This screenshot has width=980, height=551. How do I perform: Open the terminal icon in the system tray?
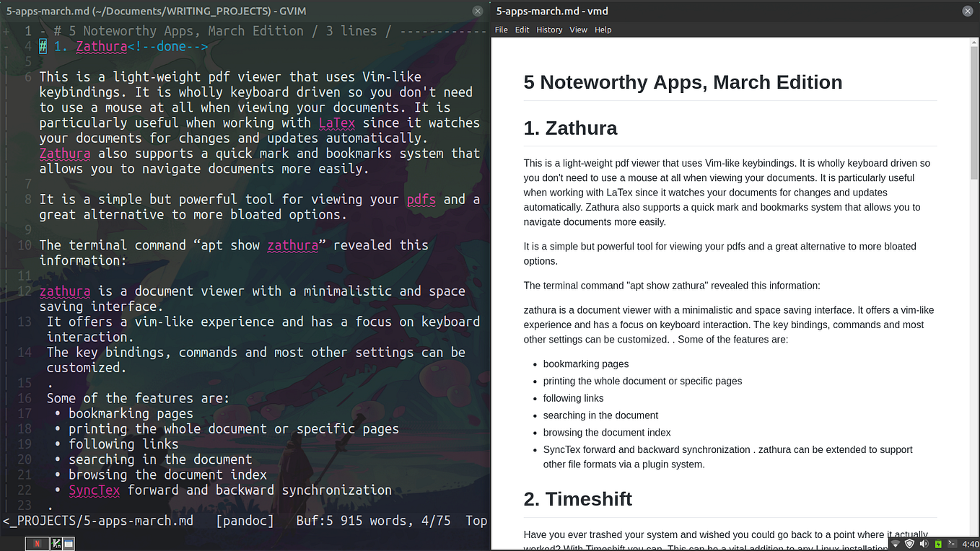(951, 543)
